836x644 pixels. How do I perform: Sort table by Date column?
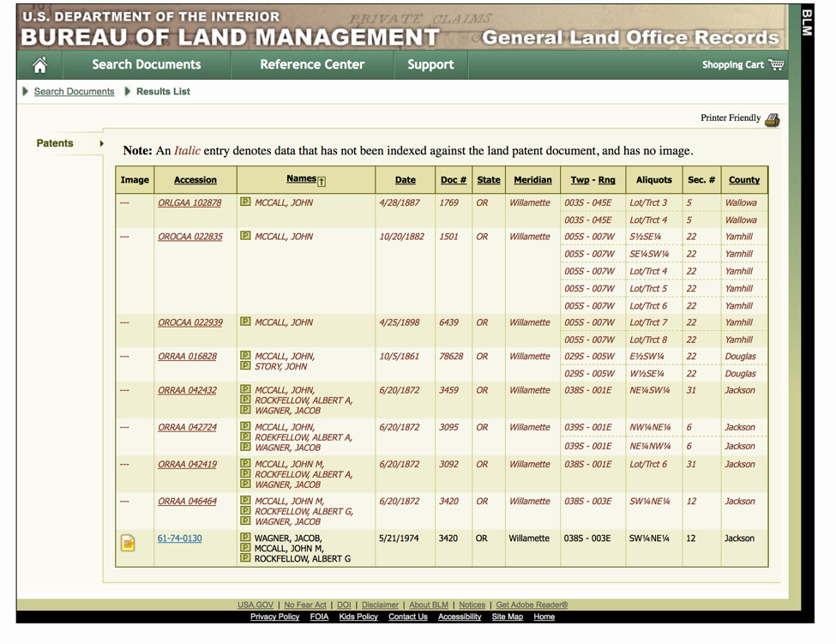click(406, 180)
